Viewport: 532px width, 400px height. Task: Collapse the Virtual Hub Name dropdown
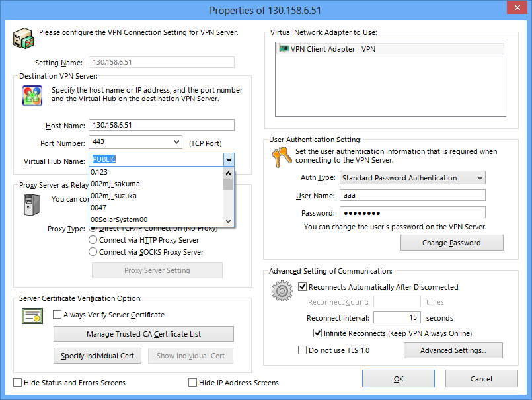(x=229, y=160)
